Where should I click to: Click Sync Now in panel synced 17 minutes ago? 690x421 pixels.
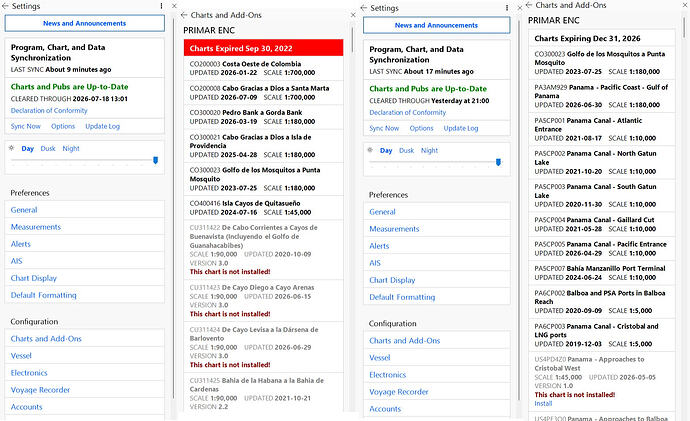click(x=384, y=128)
